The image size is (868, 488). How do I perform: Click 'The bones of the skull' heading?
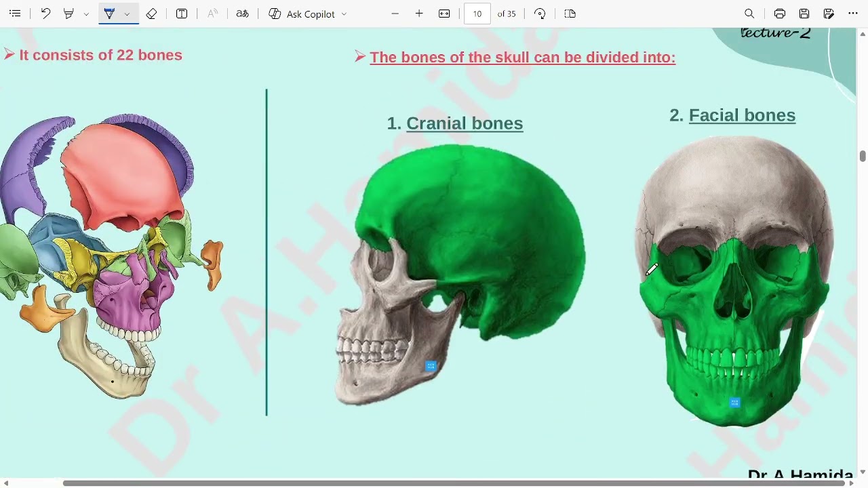523,57
